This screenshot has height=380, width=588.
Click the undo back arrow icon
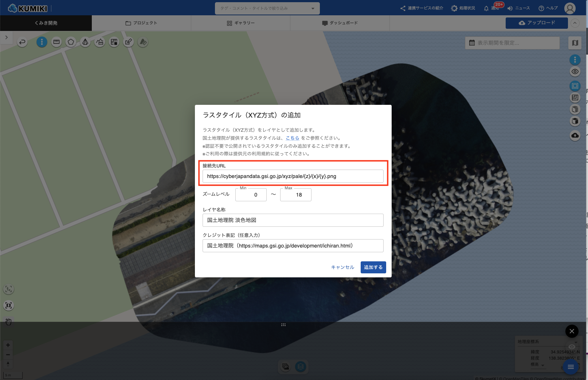coord(22,42)
